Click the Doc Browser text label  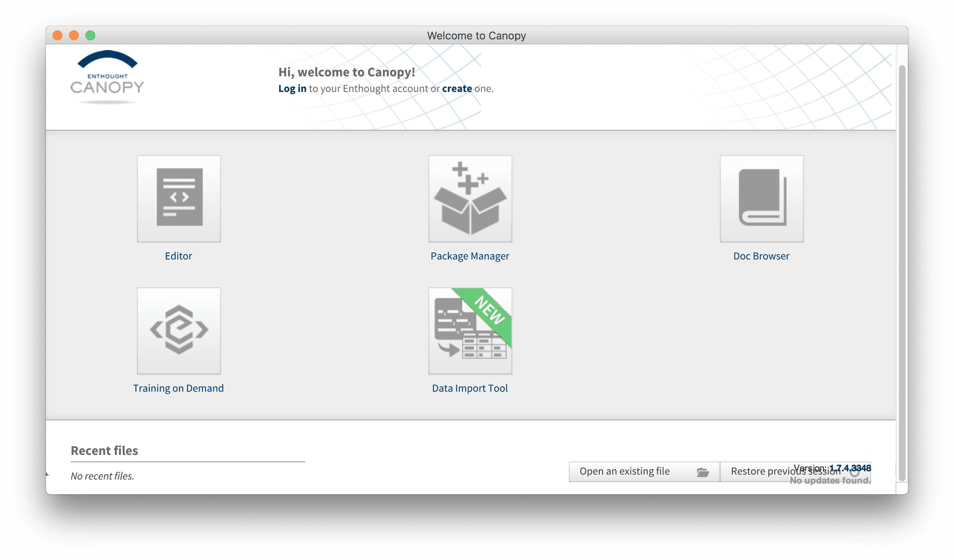point(761,256)
